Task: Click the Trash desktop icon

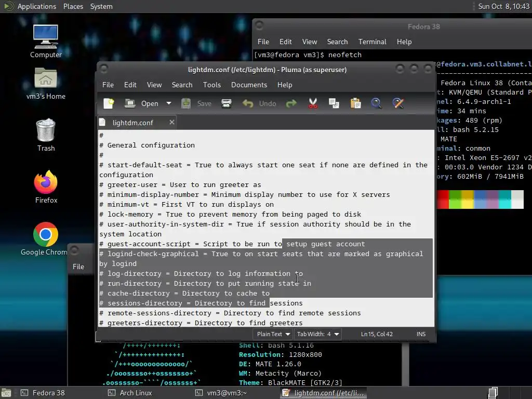Action: pyautogui.click(x=46, y=135)
